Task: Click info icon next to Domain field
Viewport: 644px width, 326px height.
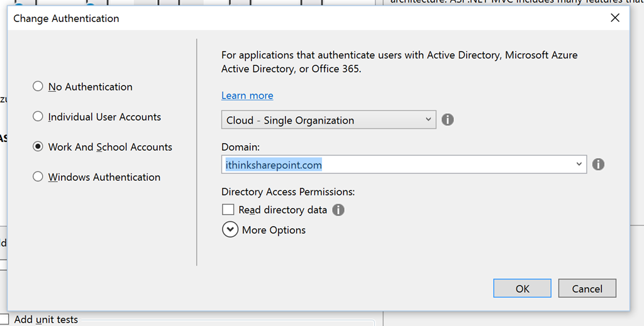Action: [598, 165]
